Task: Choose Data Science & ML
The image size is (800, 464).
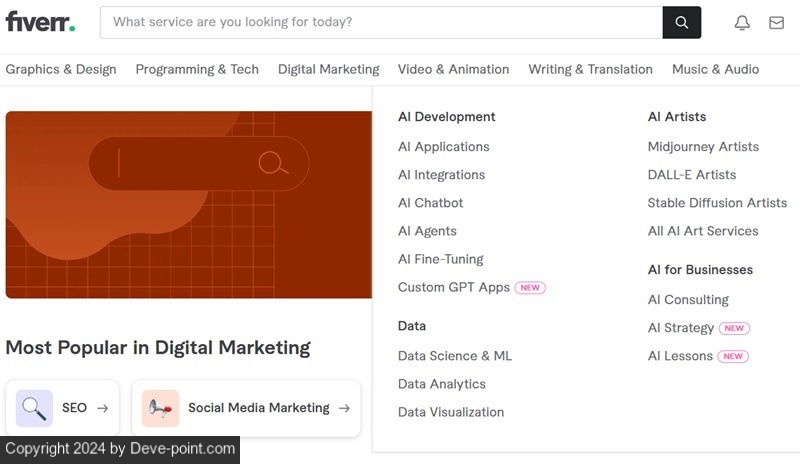Action: 454,356
